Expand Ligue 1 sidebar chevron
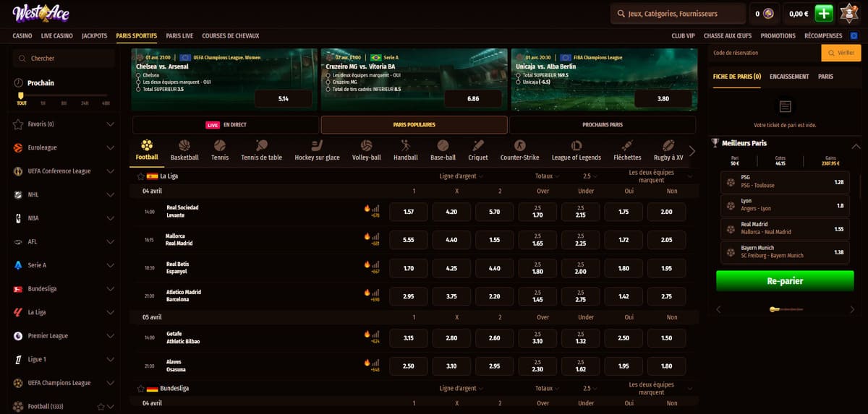This screenshot has width=868, height=414. point(110,359)
